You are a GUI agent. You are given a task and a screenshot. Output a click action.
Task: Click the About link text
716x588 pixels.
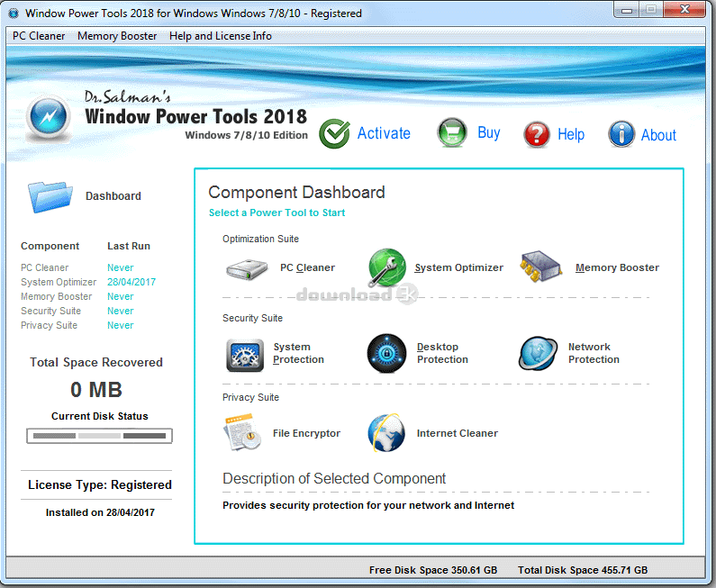(658, 135)
